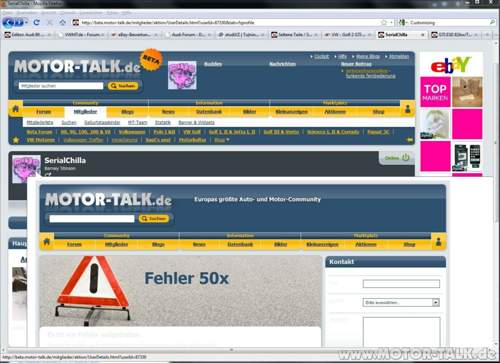Open the Banner & Widgets sub-navigation link
This screenshot has width=500, height=363.
pos(196,123)
